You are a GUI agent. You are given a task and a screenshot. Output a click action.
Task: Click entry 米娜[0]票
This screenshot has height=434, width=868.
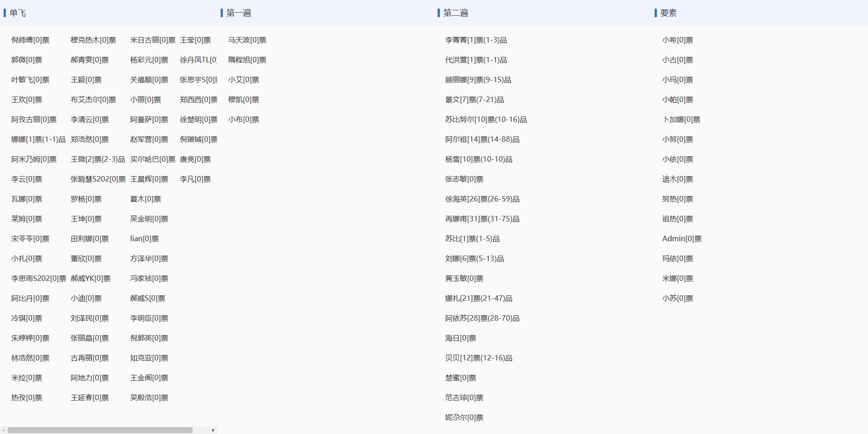(x=678, y=279)
